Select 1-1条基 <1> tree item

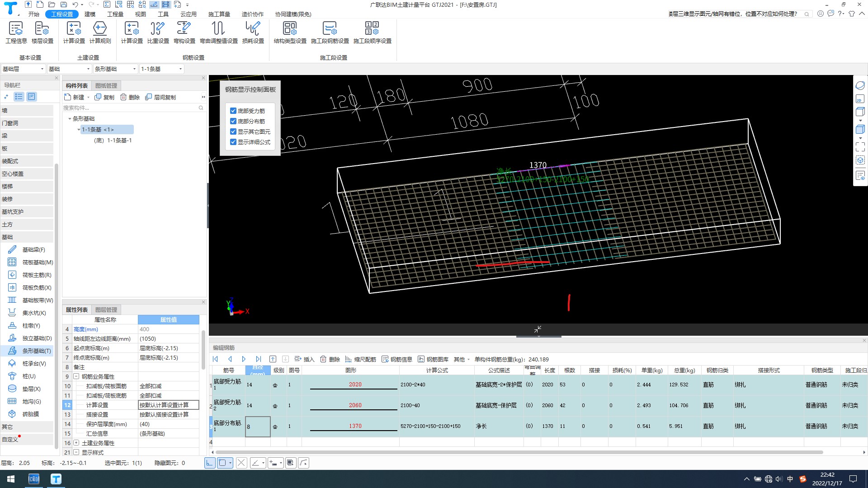point(107,130)
